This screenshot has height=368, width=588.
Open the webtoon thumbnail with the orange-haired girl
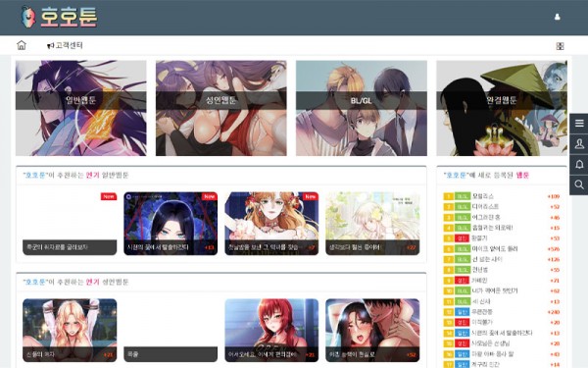click(271, 224)
